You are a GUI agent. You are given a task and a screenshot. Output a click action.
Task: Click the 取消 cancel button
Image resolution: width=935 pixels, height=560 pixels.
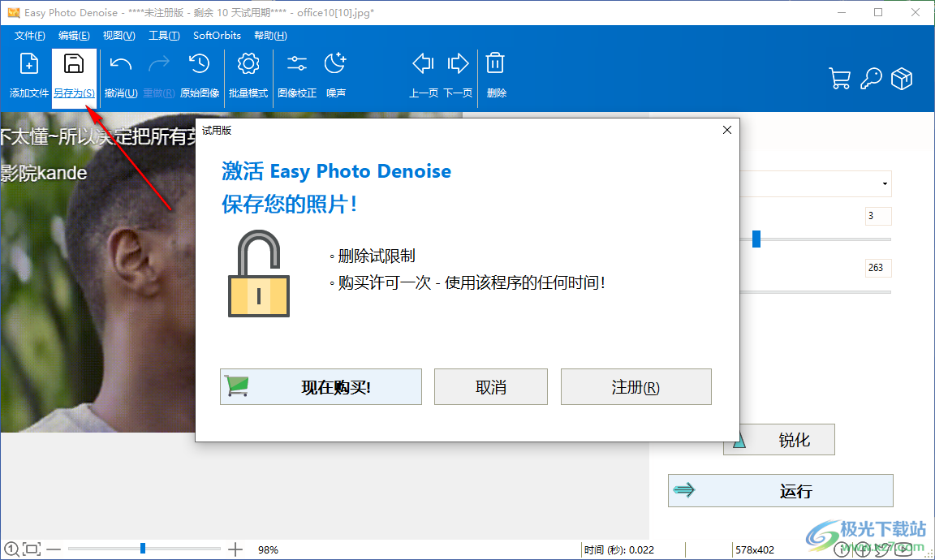491,387
